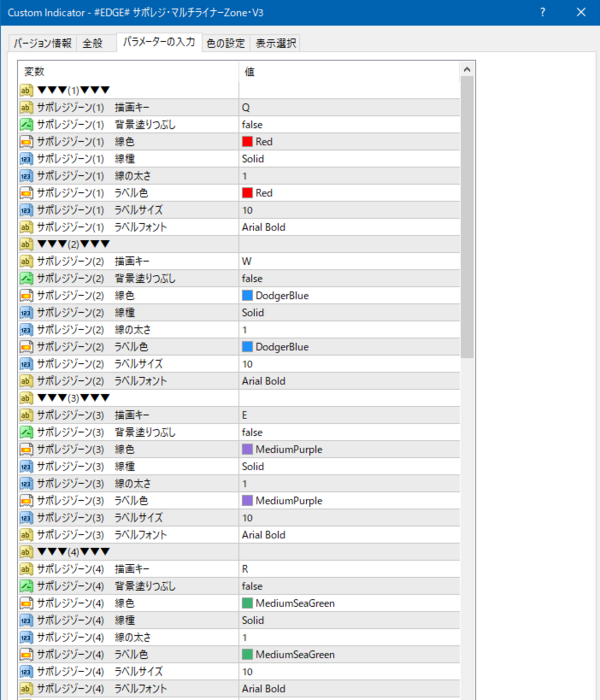
Task: Click integer icon beside サポレジゾーン(1) 線の太さ
Action: point(26,176)
